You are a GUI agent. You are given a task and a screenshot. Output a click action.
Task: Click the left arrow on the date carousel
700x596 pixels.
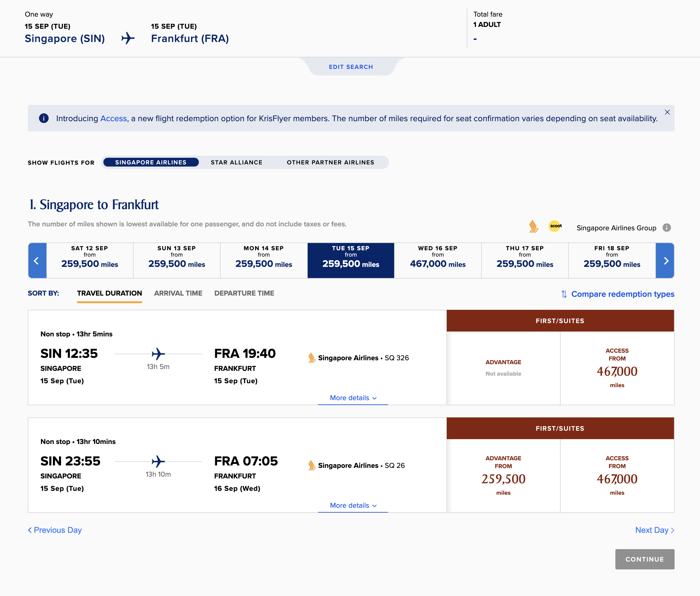coord(37,261)
